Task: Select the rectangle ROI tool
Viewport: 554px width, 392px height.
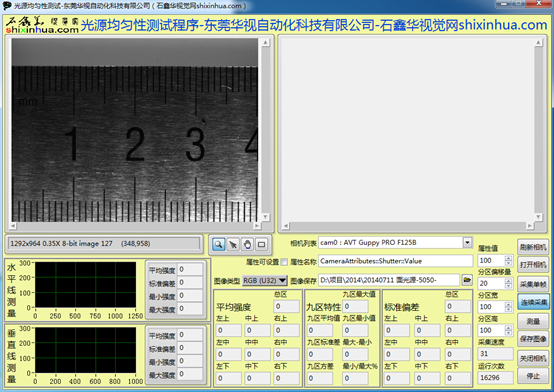Action: pyautogui.click(x=261, y=244)
